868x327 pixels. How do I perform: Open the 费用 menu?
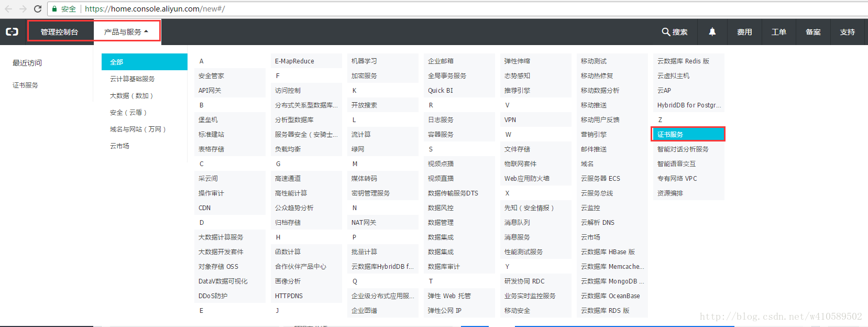(744, 32)
